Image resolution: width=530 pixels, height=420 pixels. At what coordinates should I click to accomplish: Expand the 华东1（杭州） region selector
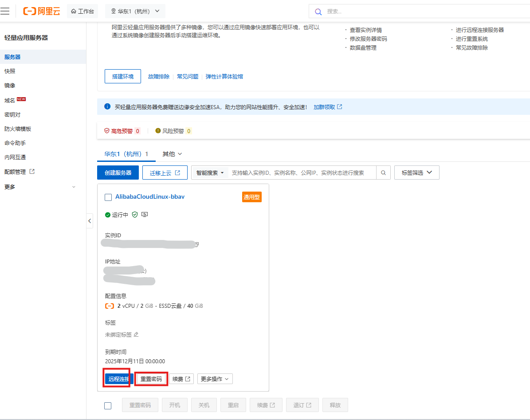[x=135, y=11]
